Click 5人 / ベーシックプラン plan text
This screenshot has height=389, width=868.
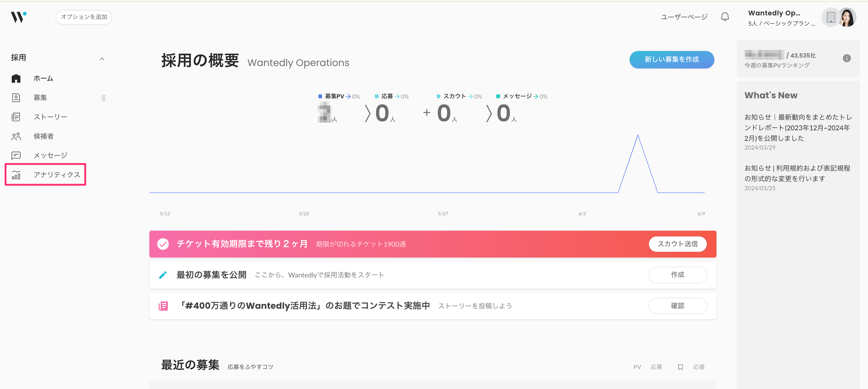tap(781, 24)
